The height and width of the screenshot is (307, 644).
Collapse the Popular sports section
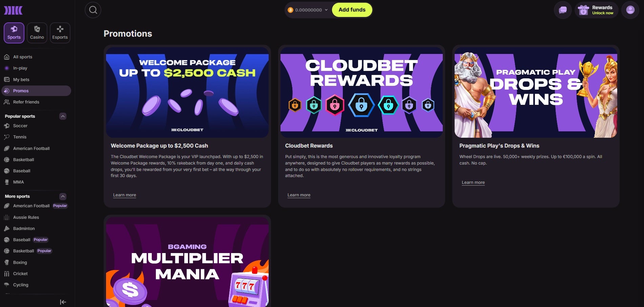point(63,116)
